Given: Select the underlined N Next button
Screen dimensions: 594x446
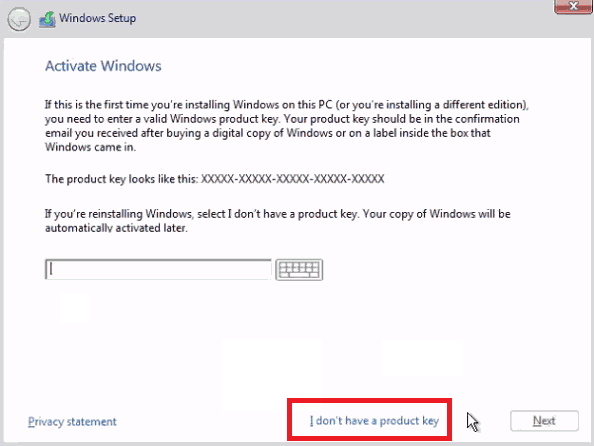Looking at the screenshot, I should [544, 421].
